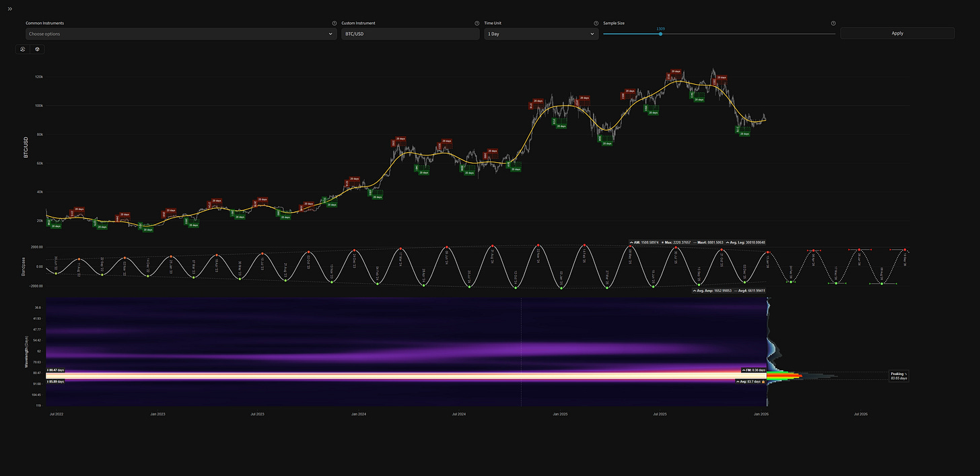The image size is (980, 476).
Task: Click the Peaking 83.65 days box
Action: [x=899, y=376]
